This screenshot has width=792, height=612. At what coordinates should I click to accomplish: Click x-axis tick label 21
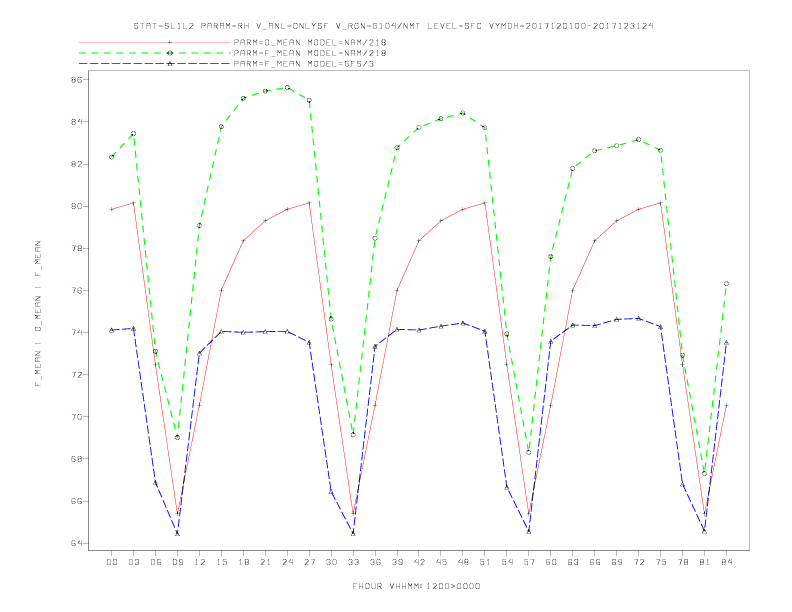click(265, 562)
